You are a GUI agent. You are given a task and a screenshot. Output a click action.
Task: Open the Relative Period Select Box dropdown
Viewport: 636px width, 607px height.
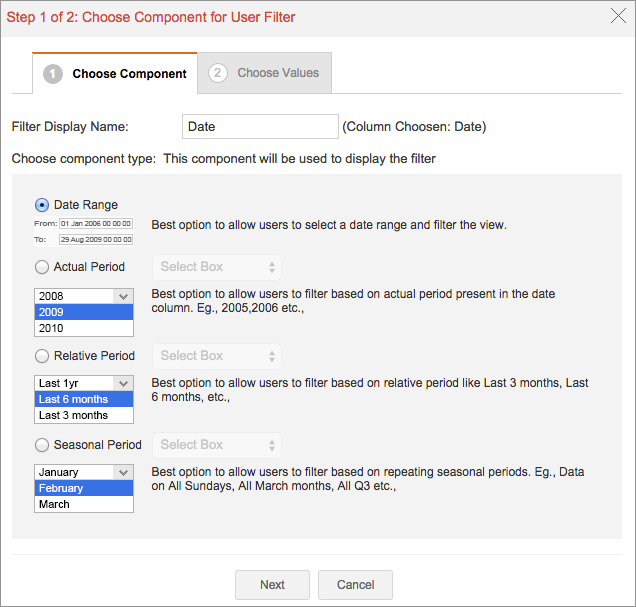[x=217, y=356]
